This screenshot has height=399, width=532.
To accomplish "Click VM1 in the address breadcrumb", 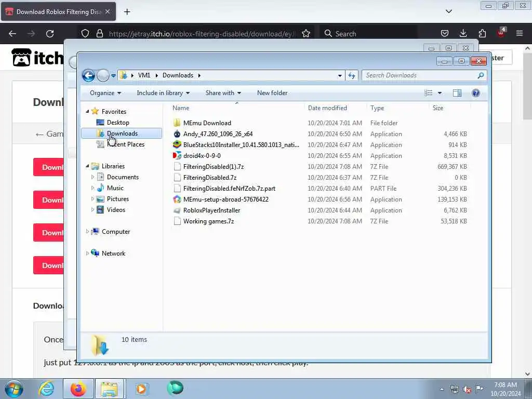I will [x=144, y=75].
